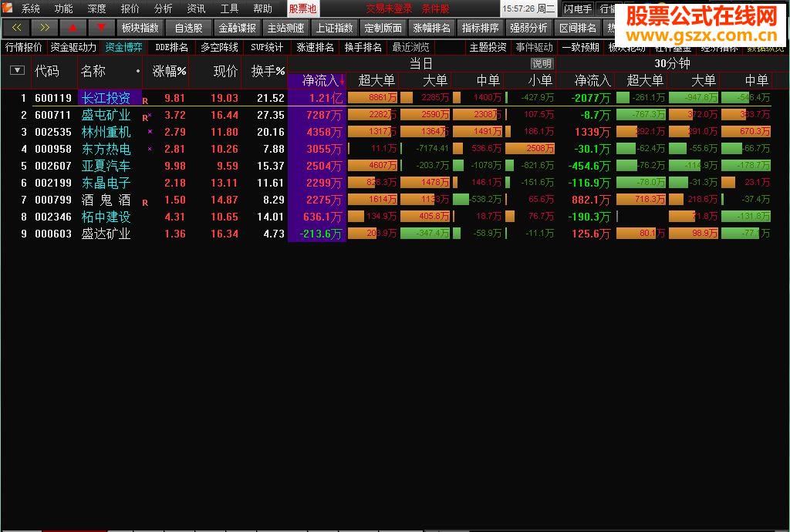
Task: Switch to the 主题投资 tab
Action: coord(488,47)
